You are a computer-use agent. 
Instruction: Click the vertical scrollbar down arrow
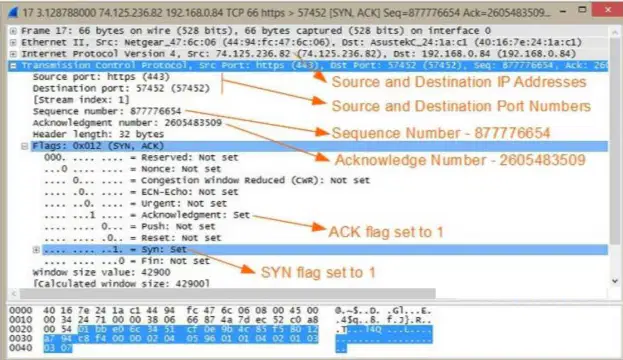click(x=615, y=281)
